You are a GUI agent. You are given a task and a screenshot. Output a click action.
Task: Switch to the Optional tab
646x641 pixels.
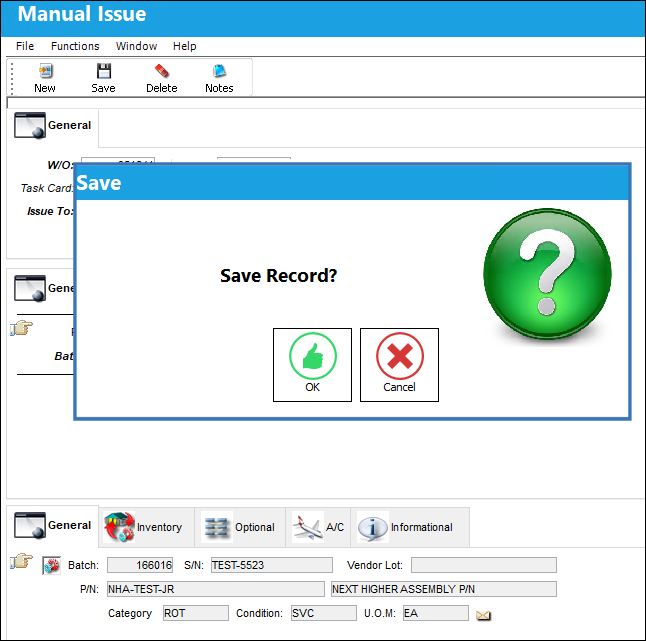point(240,527)
